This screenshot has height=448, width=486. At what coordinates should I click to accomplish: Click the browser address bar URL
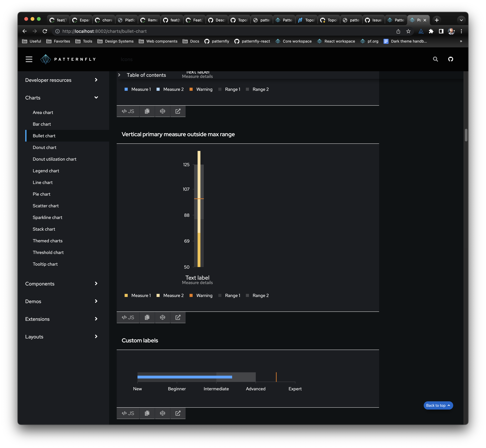[104, 31]
